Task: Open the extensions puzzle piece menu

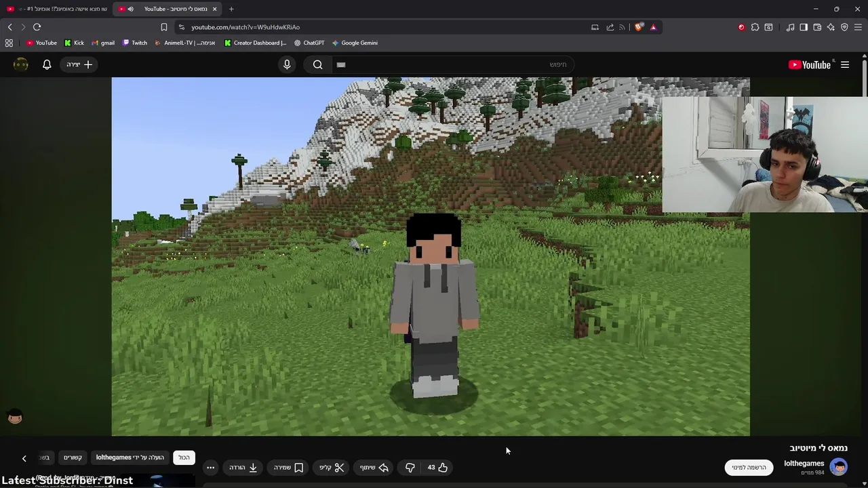Action: coord(755,27)
